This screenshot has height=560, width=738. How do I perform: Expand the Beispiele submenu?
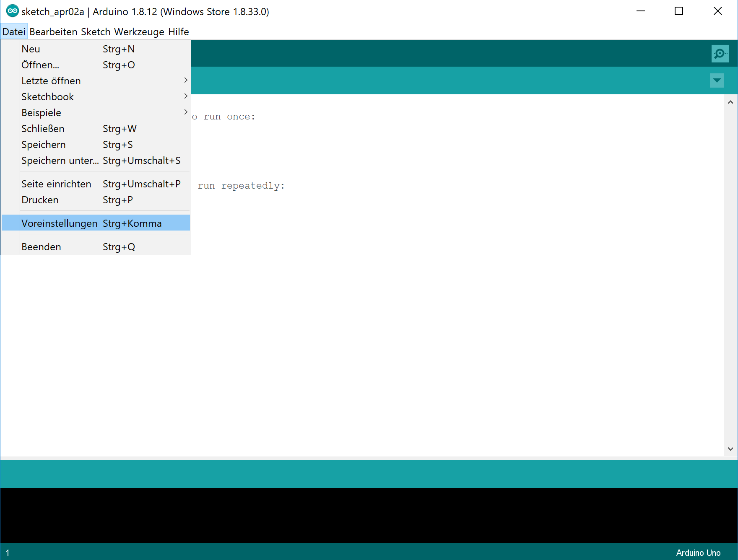[x=41, y=112]
